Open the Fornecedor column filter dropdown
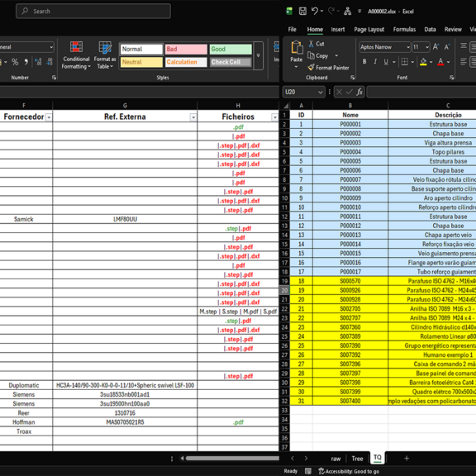476x476 pixels. pos(49,117)
